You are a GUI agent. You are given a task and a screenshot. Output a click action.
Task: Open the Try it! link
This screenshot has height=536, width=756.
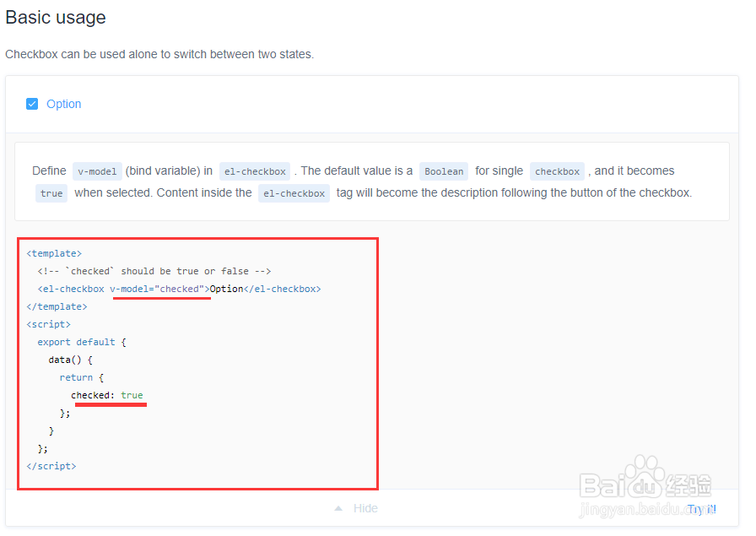[x=701, y=510]
